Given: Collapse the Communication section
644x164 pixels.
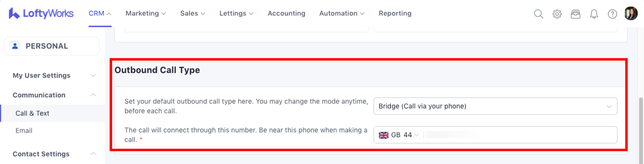Looking at the screenshot, I should point(93,95).
